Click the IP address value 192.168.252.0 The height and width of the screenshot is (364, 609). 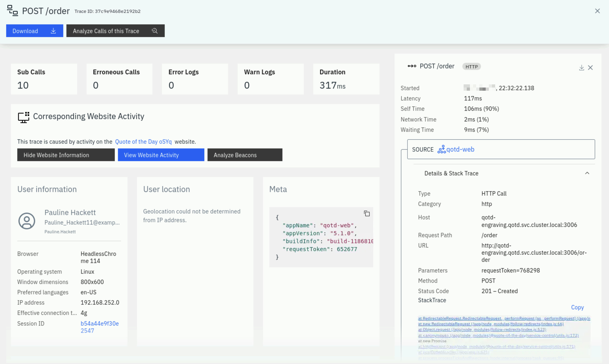pos(100,302)
